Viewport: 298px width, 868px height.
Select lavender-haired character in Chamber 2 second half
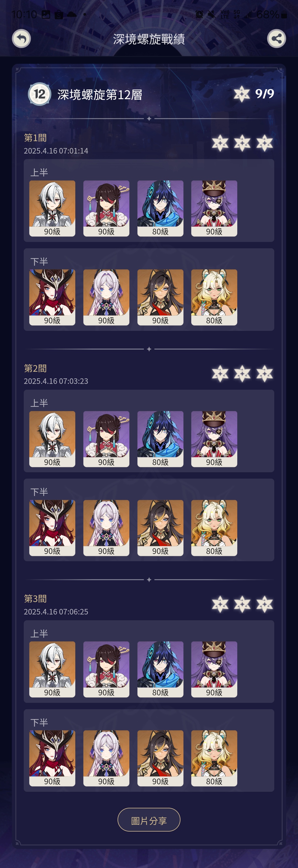click(x=107, y=528)
